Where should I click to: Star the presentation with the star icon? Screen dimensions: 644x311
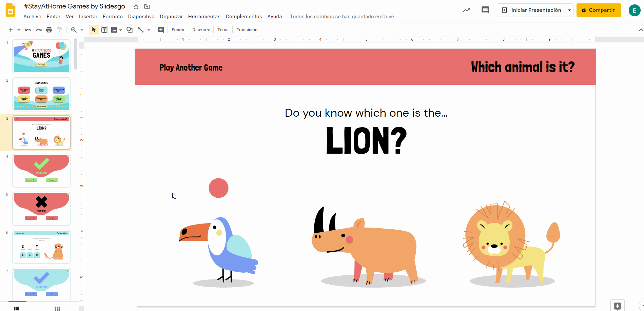tap(136, 6)
